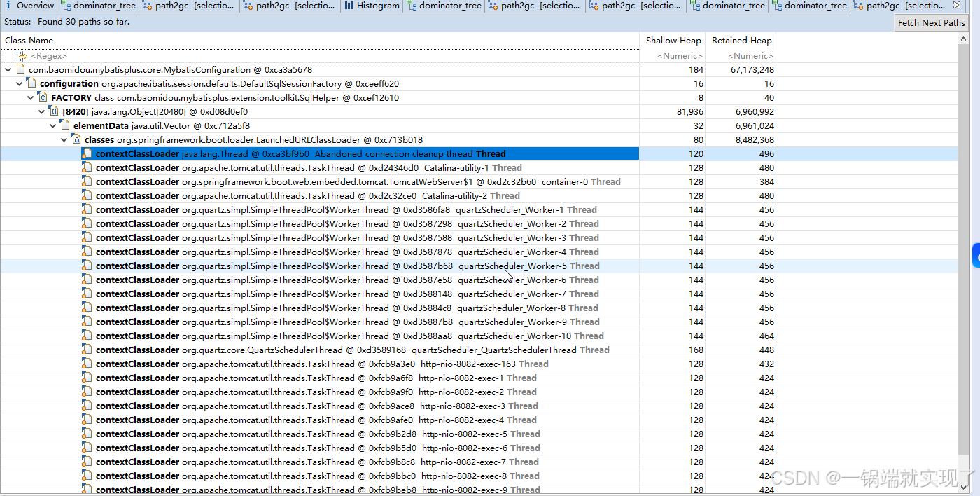Screen dimensions: 980x496
Task: Click the vertical scrollbar up arrow
Action: click(x=965, y=37)
